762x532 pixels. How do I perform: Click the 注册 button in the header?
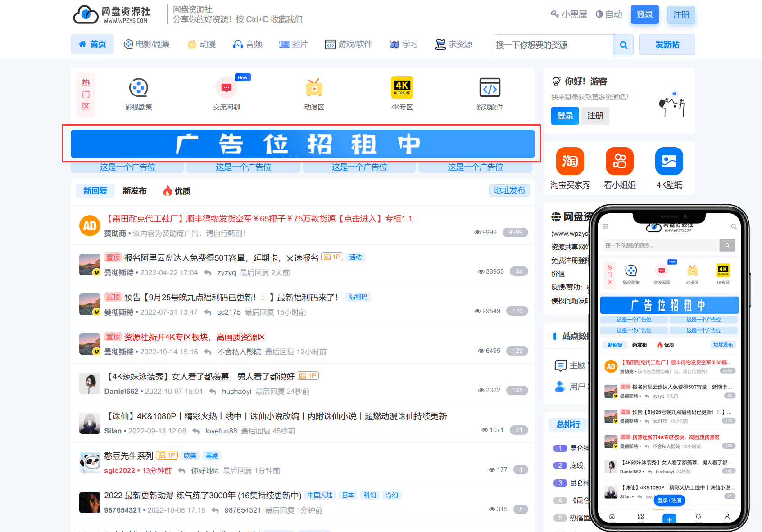coord(681,15)
